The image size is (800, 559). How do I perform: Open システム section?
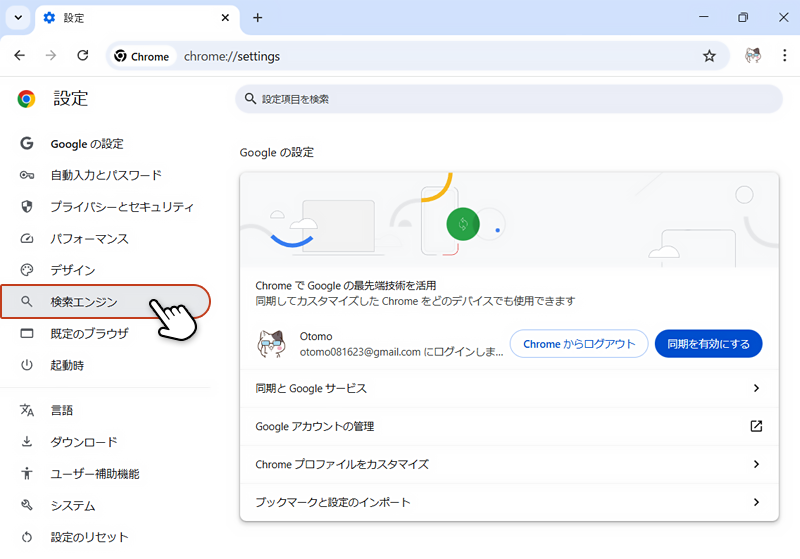(x=106, y=505)
